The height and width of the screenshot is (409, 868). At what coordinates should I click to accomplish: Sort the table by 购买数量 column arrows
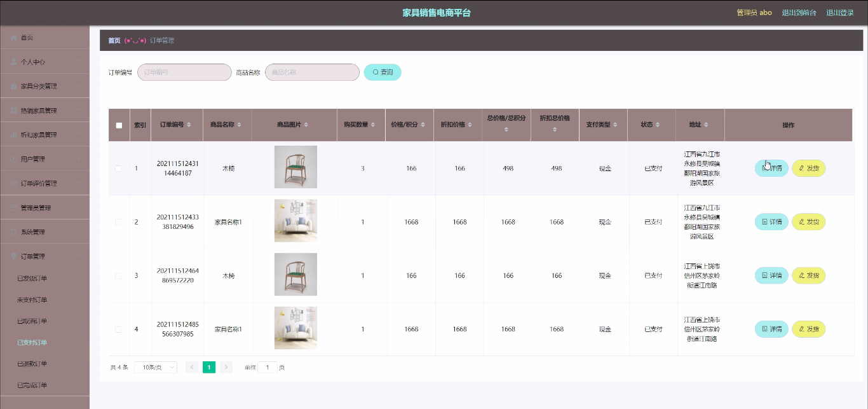374,125
